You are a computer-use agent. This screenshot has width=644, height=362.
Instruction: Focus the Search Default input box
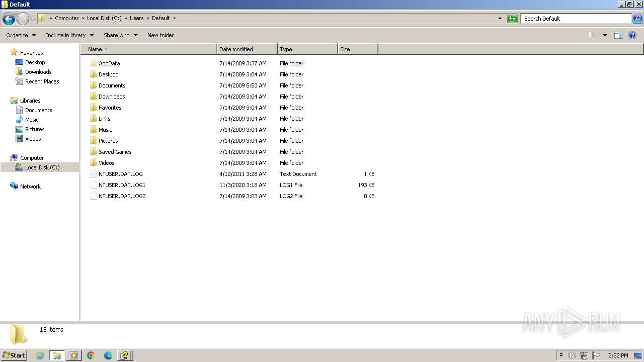tap(576, 19)
